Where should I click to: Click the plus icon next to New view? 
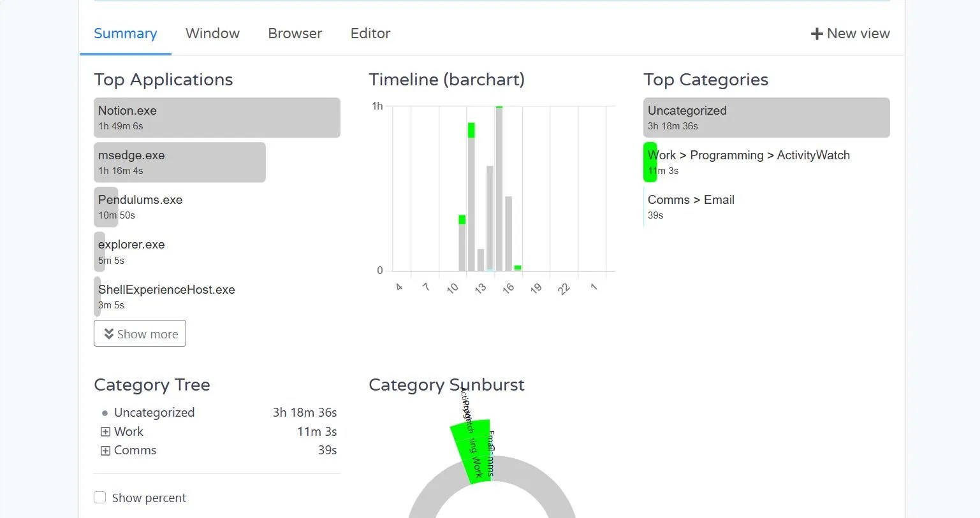[x=817, y=33]
